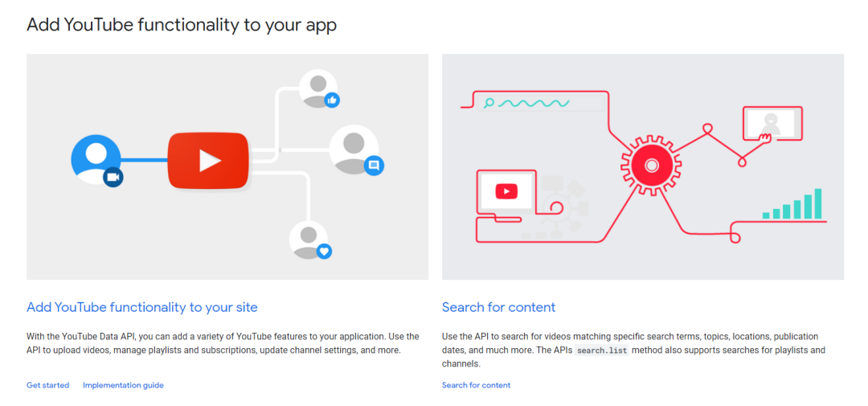Screen dimensions: 868x406
Task: Click the comment badge on the middle avatar
Action: pyautogui.click(x=374, y=165)
